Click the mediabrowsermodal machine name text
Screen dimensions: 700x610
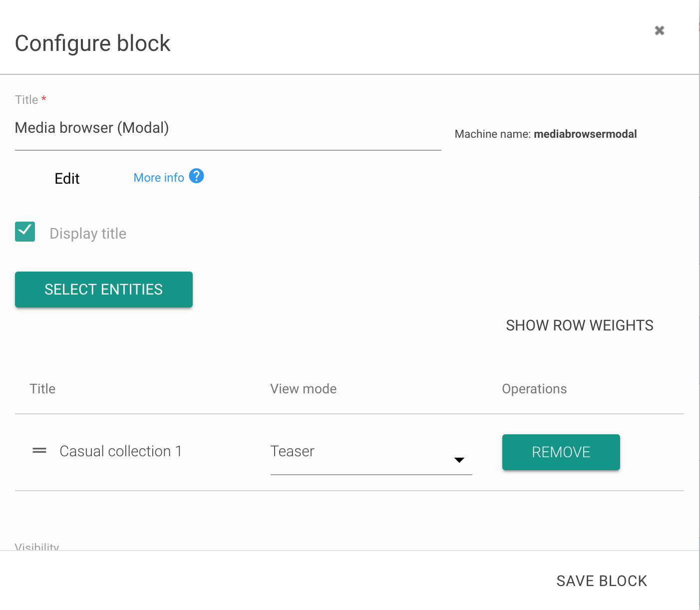(585, 134)
